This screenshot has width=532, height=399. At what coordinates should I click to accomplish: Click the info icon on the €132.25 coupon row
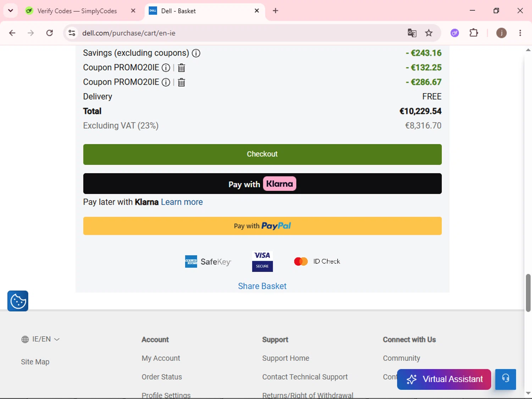[166, 68]
